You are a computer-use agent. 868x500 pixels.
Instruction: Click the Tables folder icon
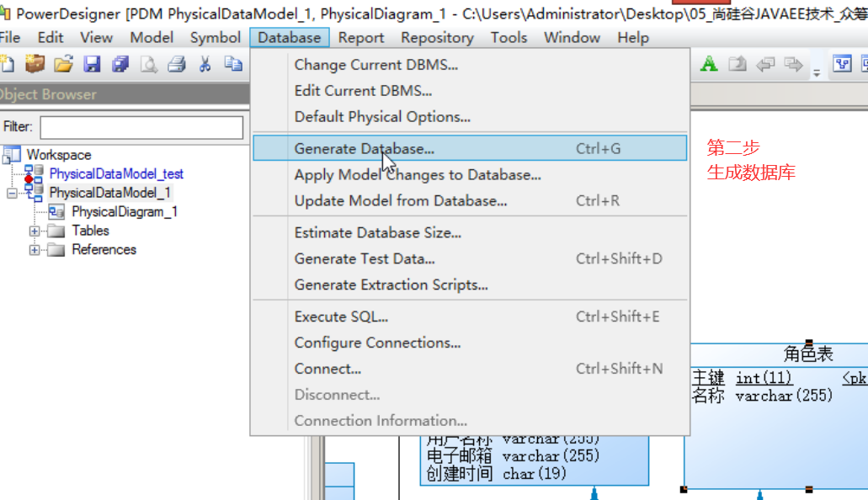[56, 231]
